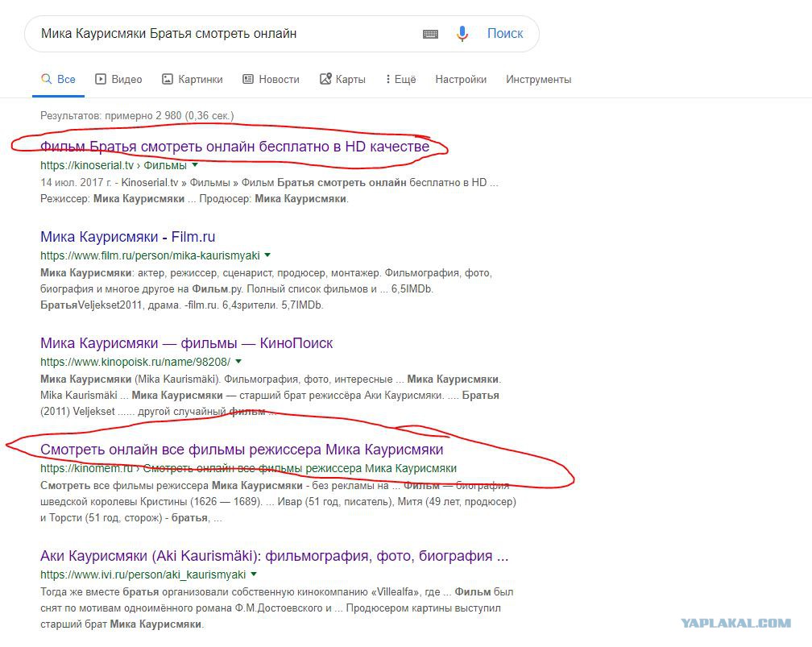812x647 pixels.
Task: Open 'Смотреть онлайн все фильмы режиссера' result
Action: 242,449
